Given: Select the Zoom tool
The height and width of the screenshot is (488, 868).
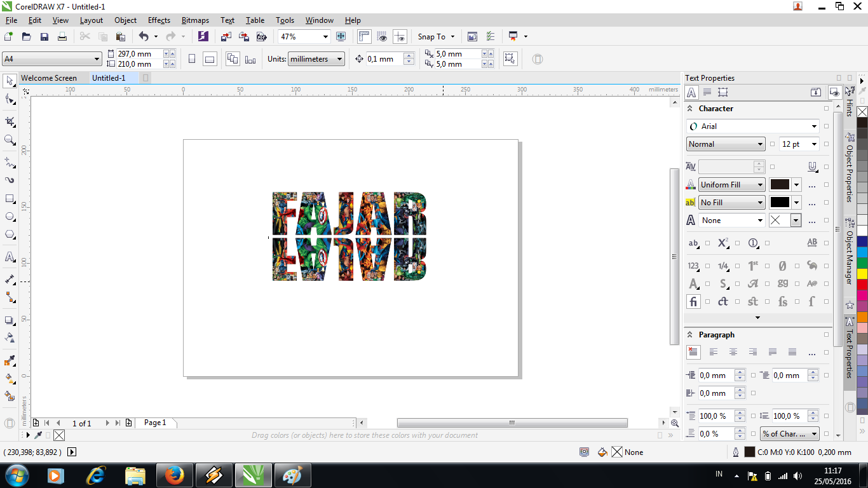Looking at the screenshot, I should coord(9,138).
